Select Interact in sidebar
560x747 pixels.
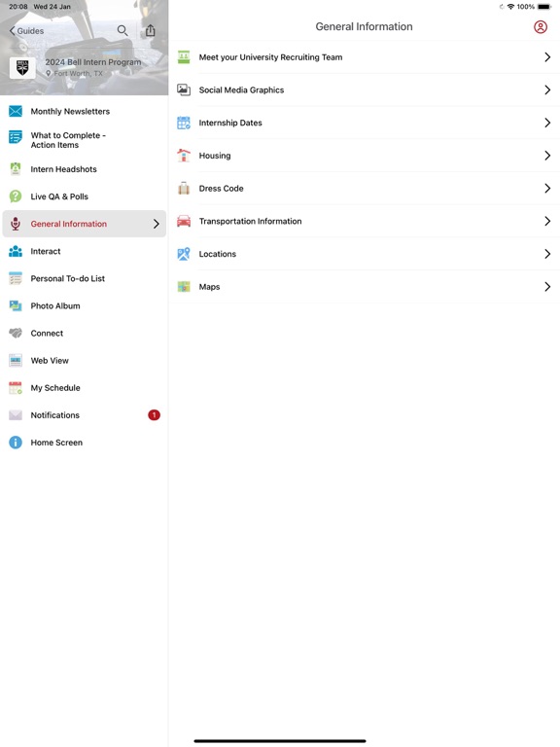pos(85,251)
